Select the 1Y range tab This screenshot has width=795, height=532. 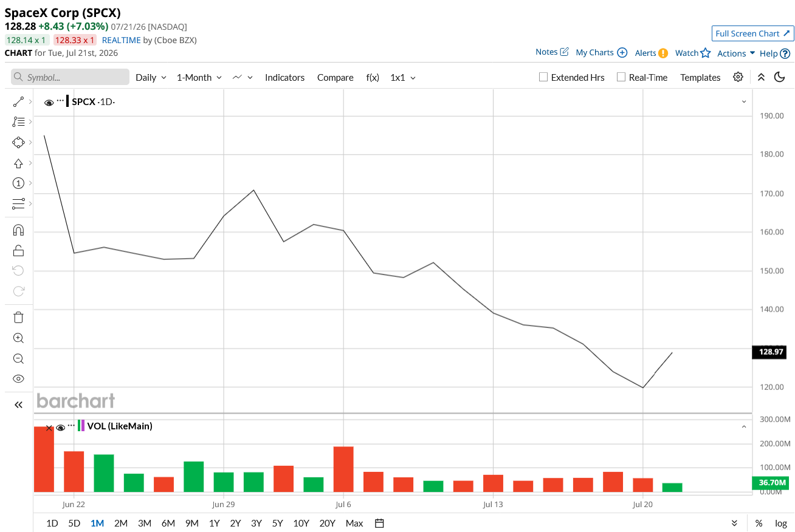pos(214,523)
